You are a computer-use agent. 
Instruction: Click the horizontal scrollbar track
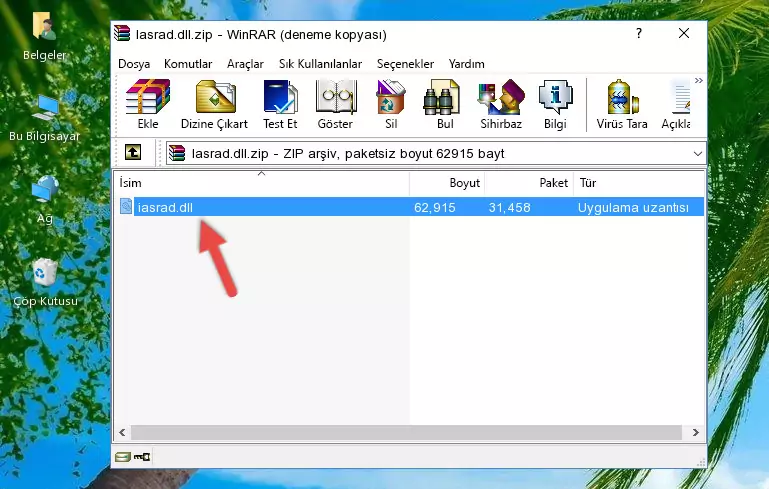coord(406,432)
